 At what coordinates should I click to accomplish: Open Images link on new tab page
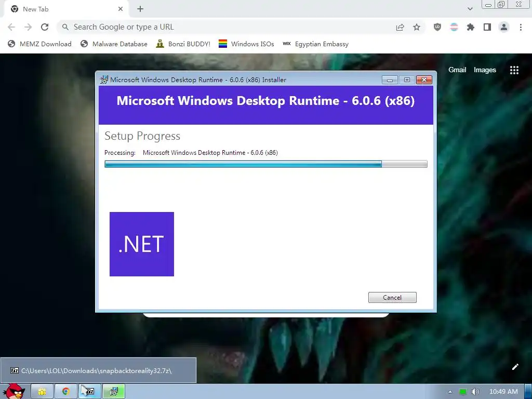pos(485,70)
